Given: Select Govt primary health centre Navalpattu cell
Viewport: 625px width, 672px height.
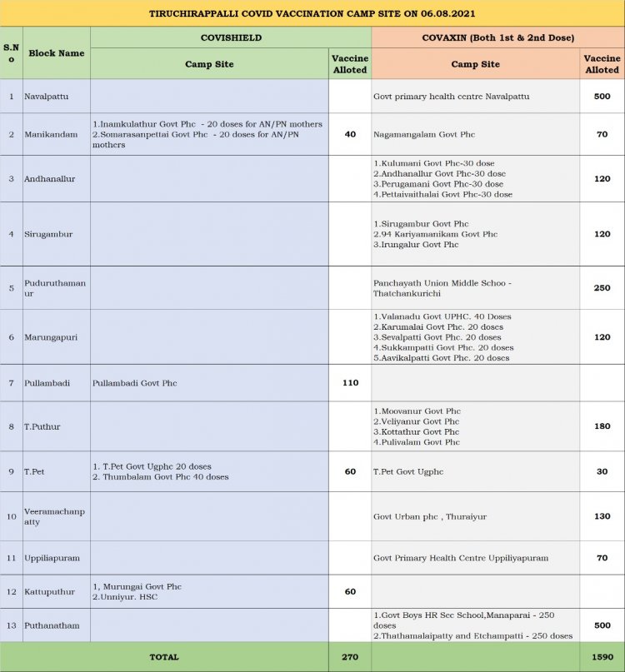Looking at the screenshot, I should pyautogui.click(x=475, y=97).
